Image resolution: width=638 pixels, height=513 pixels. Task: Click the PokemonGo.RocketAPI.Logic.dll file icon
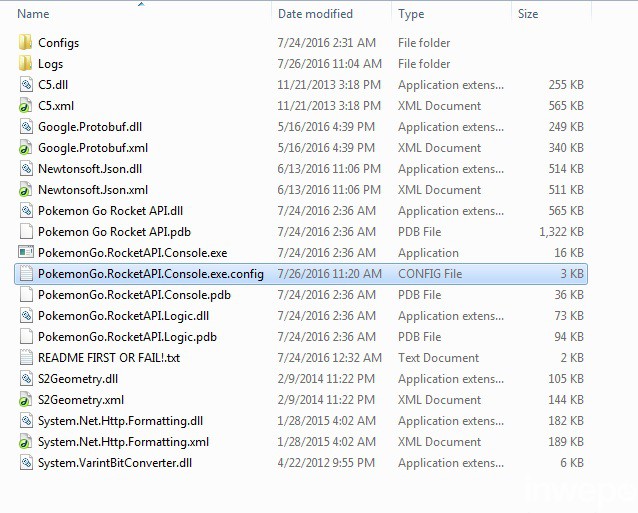point(26,316)
